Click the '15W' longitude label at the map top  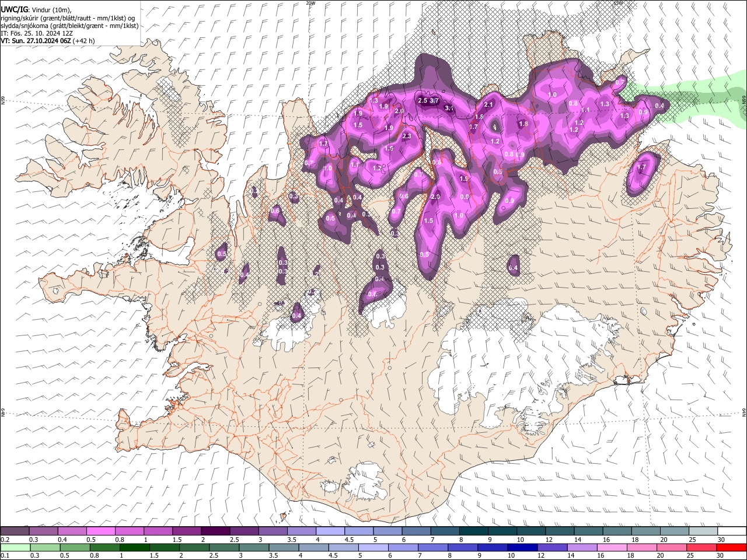click(x=617, y=3)
